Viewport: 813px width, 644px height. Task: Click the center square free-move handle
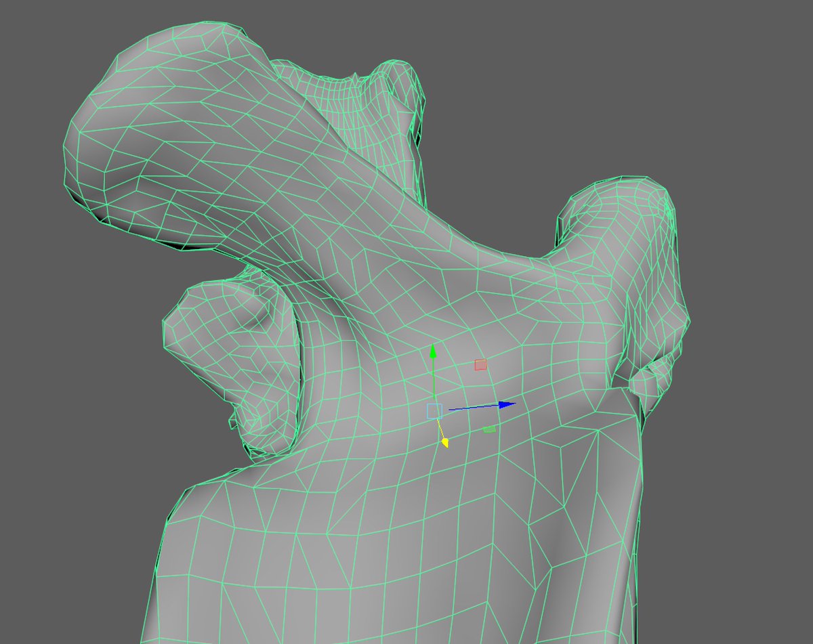click(434, 411)
